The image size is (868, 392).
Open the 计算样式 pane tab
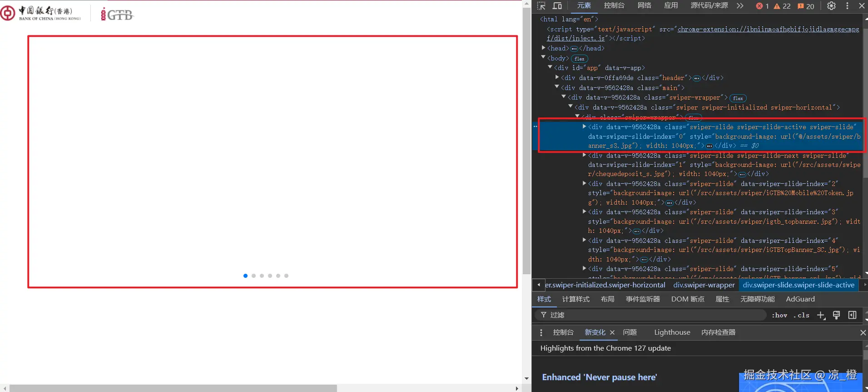(576, 299)
